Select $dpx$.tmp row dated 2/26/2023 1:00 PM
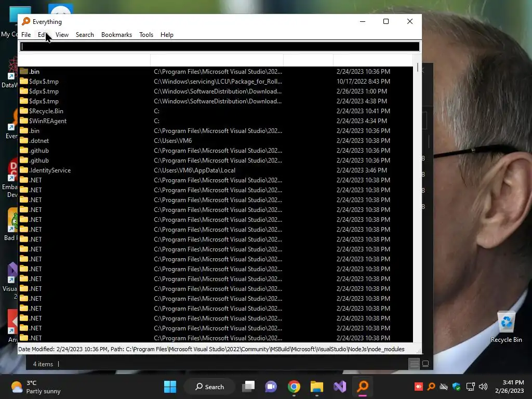The height and width of the screenshot is (399, 532). [216, 91]
